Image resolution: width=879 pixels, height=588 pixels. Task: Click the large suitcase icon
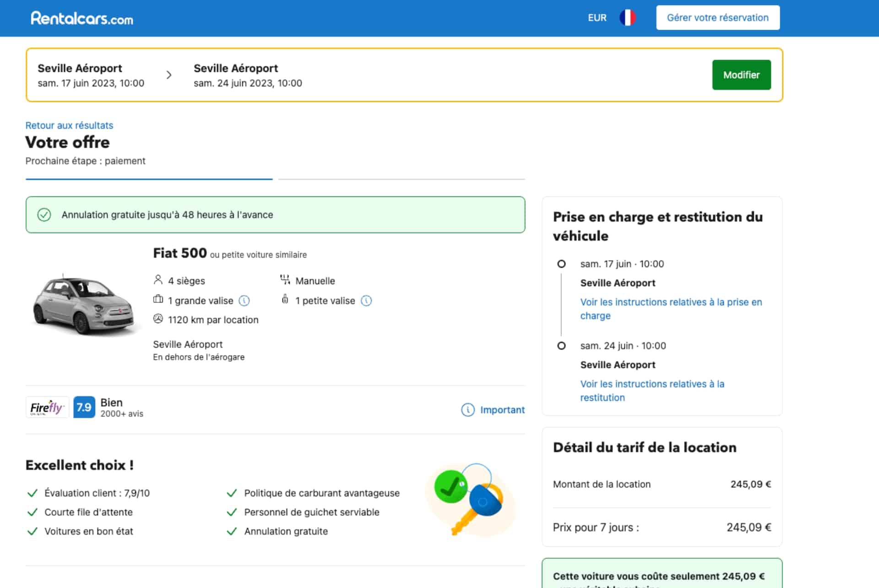pyautogui.click(x=158, y=299)
